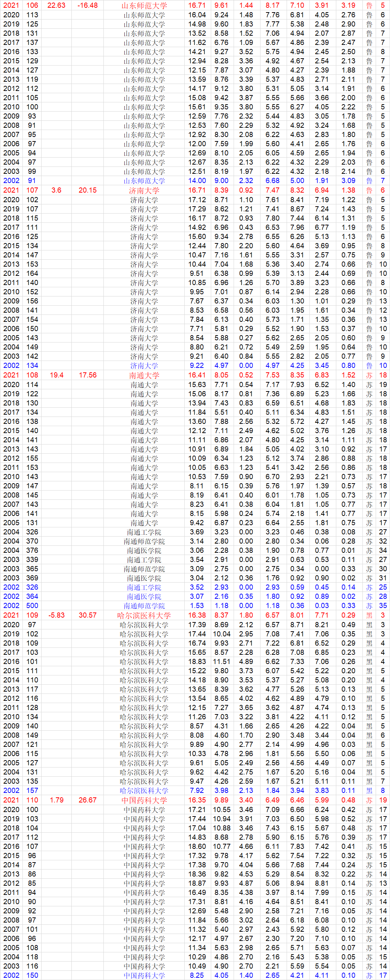
Task: Select 南通工学院 in the 2004 row
Action: (144, 532)
